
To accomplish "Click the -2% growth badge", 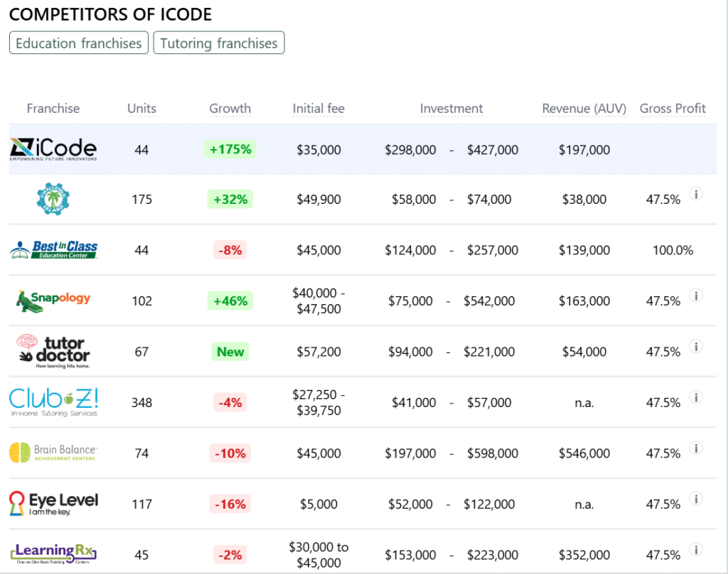I will 230,555.
